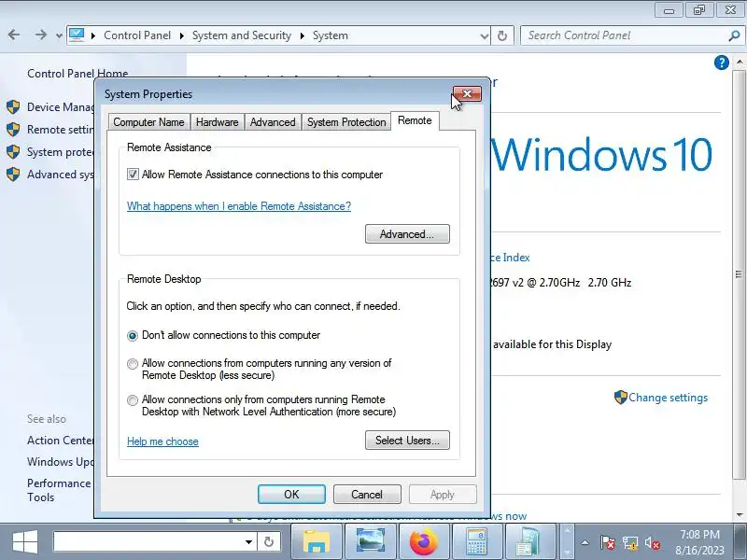
Task: Click Cancel in System Properties
Action: tap(367, 495)
